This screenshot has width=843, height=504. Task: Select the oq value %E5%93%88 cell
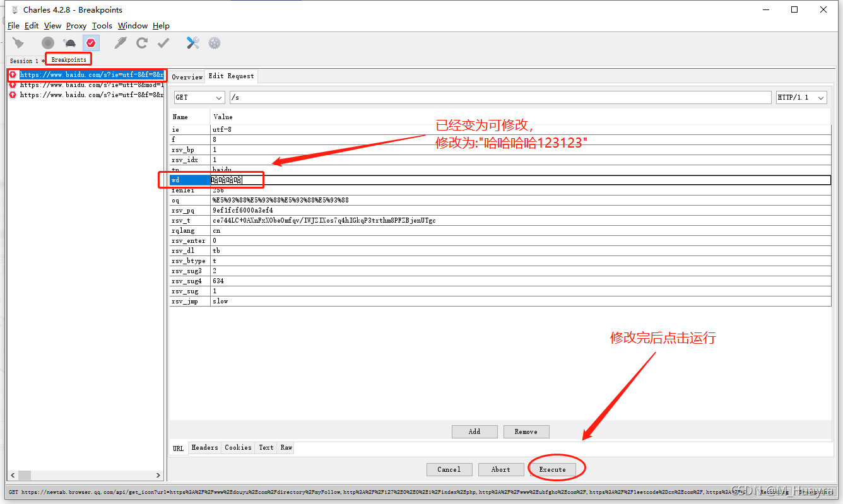[521, 201]
